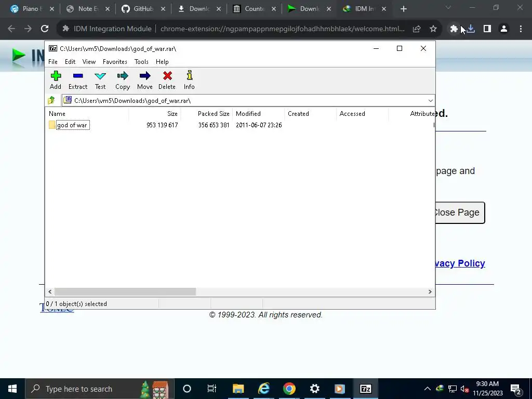Share this page icon in address bar
The height and width of the screenshot is (399, 532).
click(417, 29)
